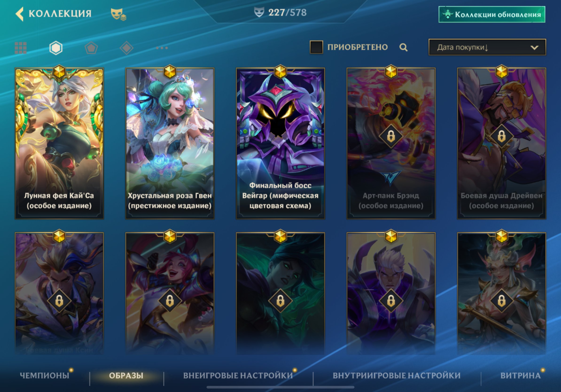
Task: Click the lock icon on Арт-панк Брэнд
Action: click(391, 136)
